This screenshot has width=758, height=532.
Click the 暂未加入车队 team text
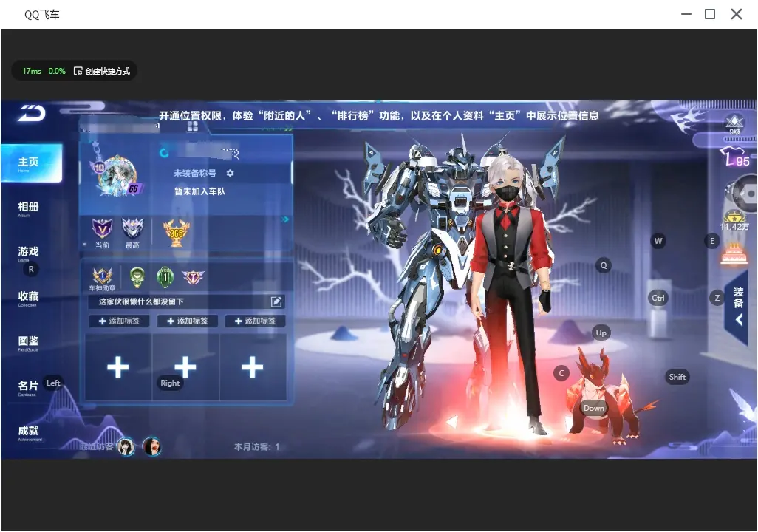coord(199,191)
